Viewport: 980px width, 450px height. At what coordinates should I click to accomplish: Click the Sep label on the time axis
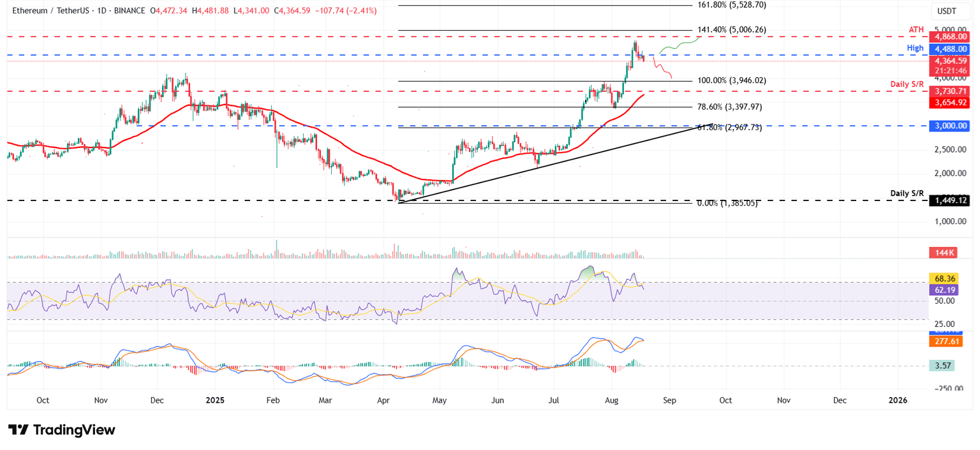click(669, 400)
